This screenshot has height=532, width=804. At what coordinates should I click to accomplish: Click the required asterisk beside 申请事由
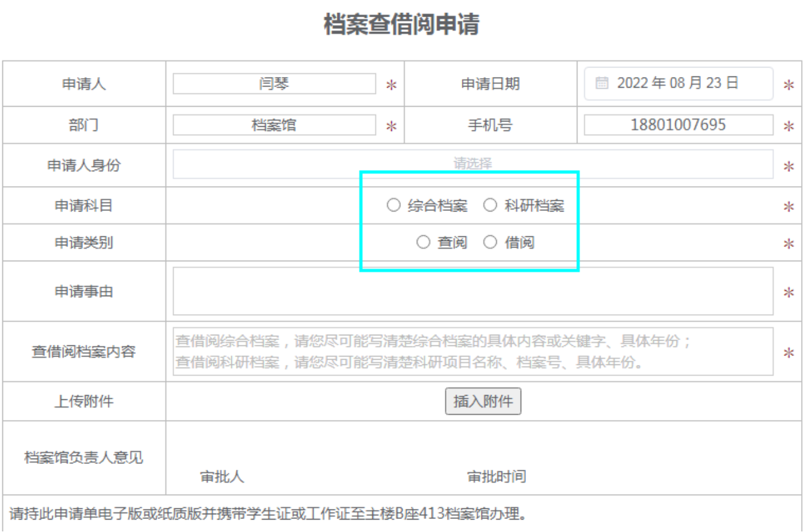point(789,292)
